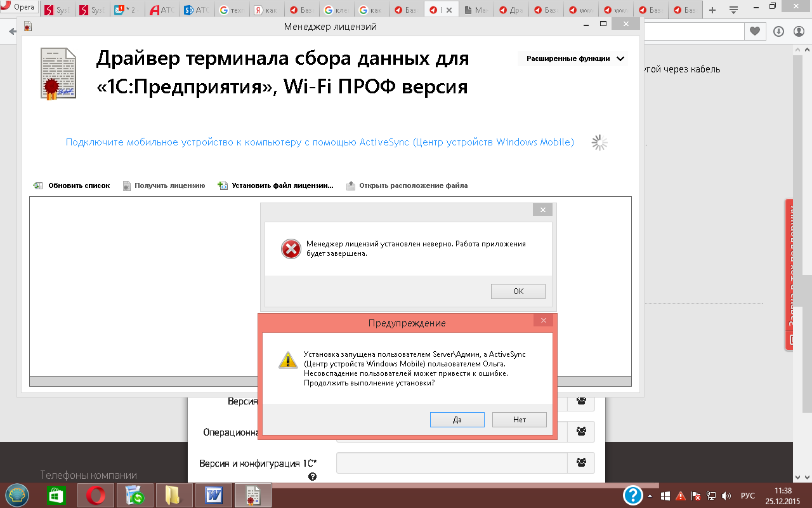Switch to the 'Ма' document tab
Image resolution: width=812 pixels, height=508 pixels.
click(475, 11)
